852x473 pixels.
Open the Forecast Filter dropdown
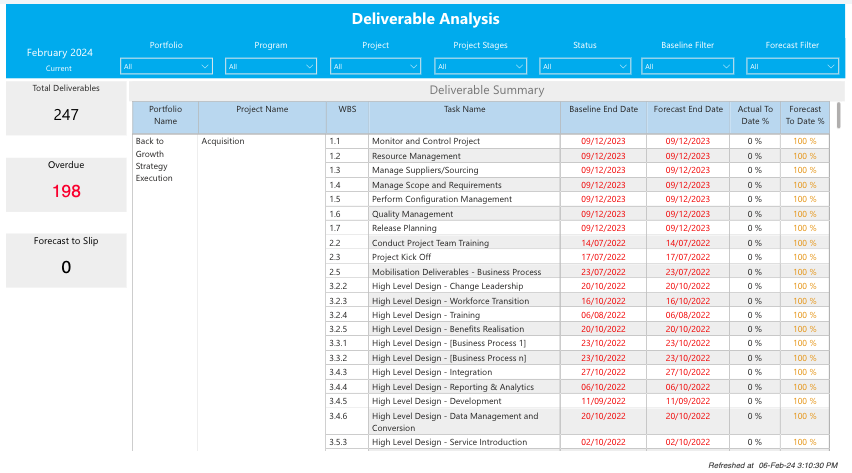792,66
